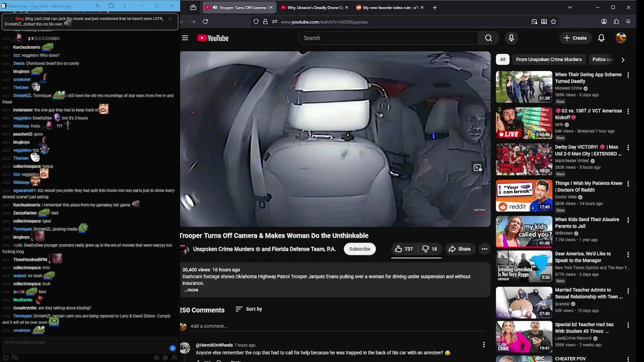Bookmark this page with the star icon
Viewport: 644px width, 362px height.
point(553,22)
